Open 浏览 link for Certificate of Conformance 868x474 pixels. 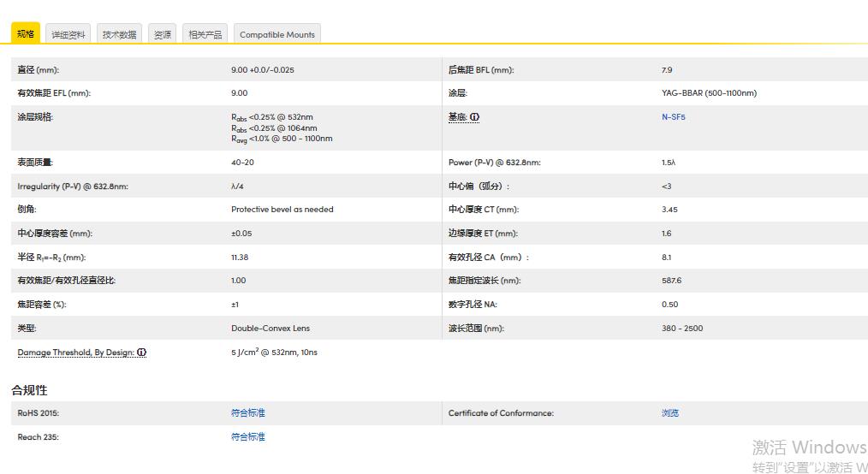[670, 413]
